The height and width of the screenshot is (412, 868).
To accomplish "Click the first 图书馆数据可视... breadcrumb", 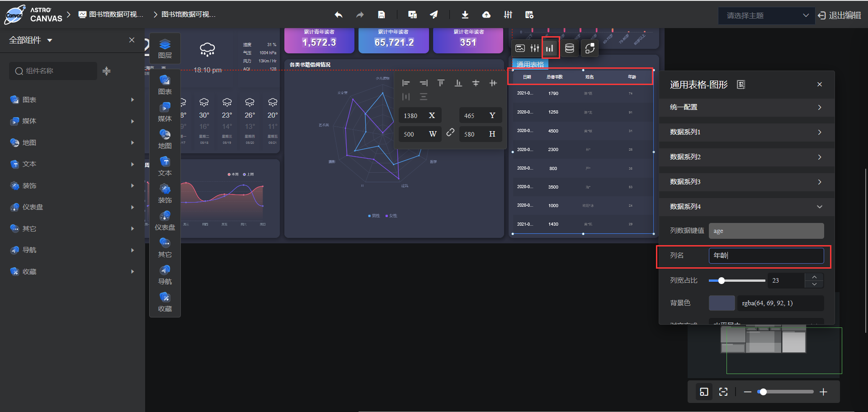I will click(111, 14).
